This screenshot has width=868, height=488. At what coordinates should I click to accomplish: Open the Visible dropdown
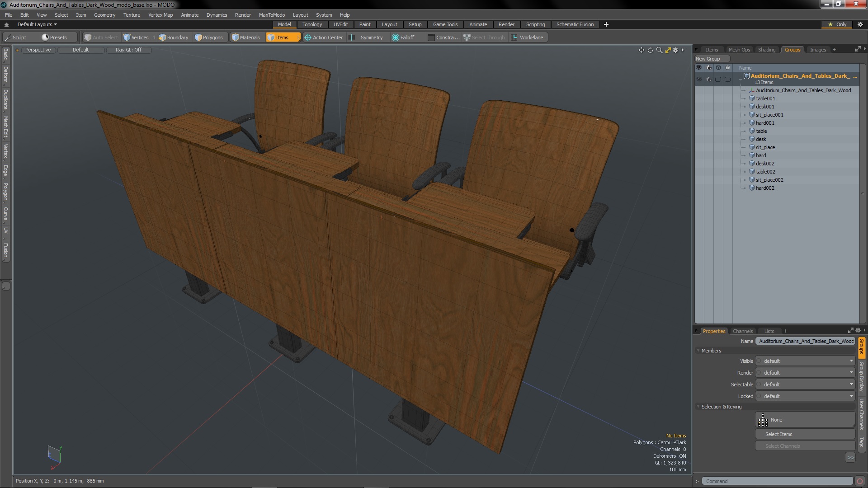805,361
